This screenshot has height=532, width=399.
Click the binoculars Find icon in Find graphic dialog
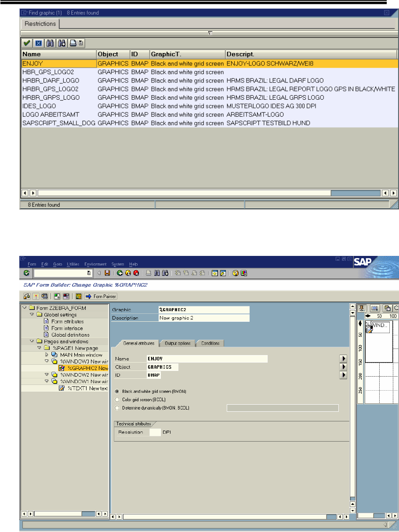coord(50,43)
